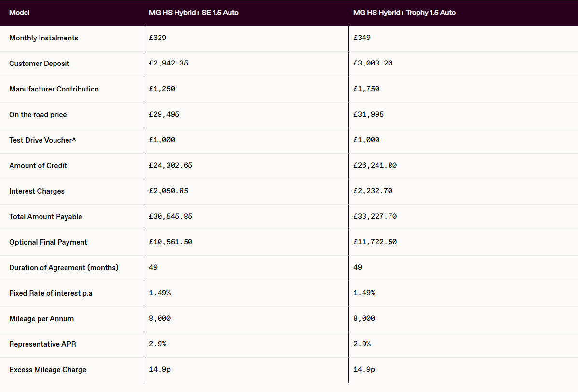578x392 pixels.
Task: Click the £329 monthly instalment value
Action: click(158, 38)
